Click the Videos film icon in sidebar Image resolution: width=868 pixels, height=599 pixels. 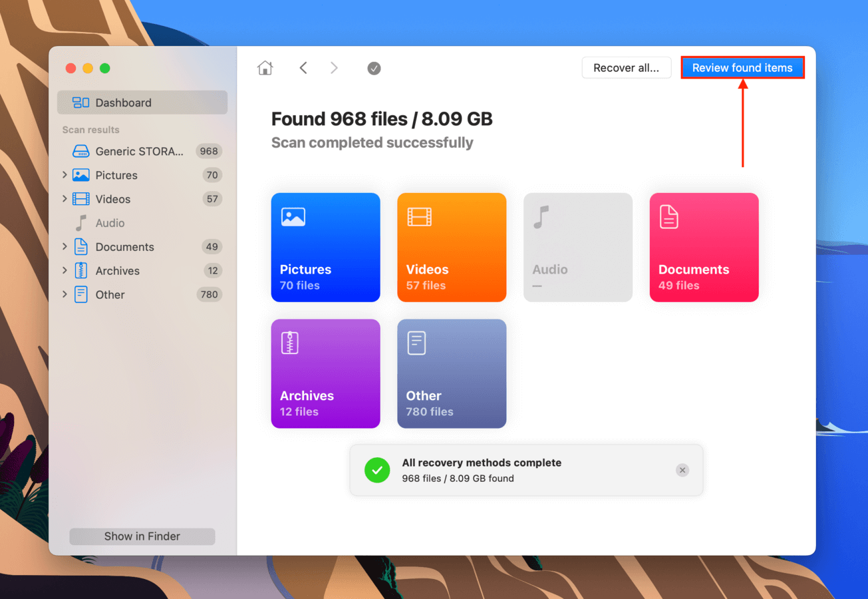[x=80, y=199]
